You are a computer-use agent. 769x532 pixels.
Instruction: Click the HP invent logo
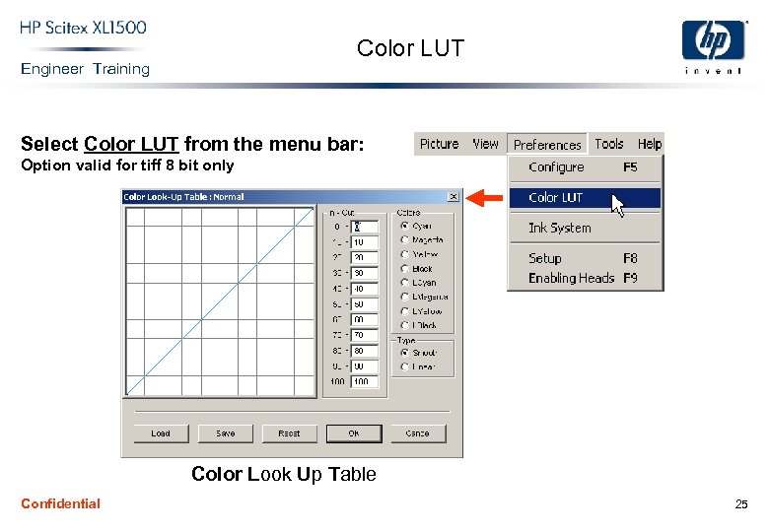[714, 46]
